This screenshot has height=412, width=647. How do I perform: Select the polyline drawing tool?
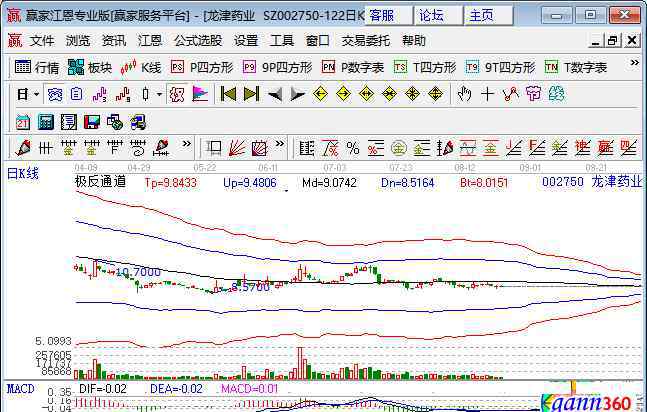point(510,95)
